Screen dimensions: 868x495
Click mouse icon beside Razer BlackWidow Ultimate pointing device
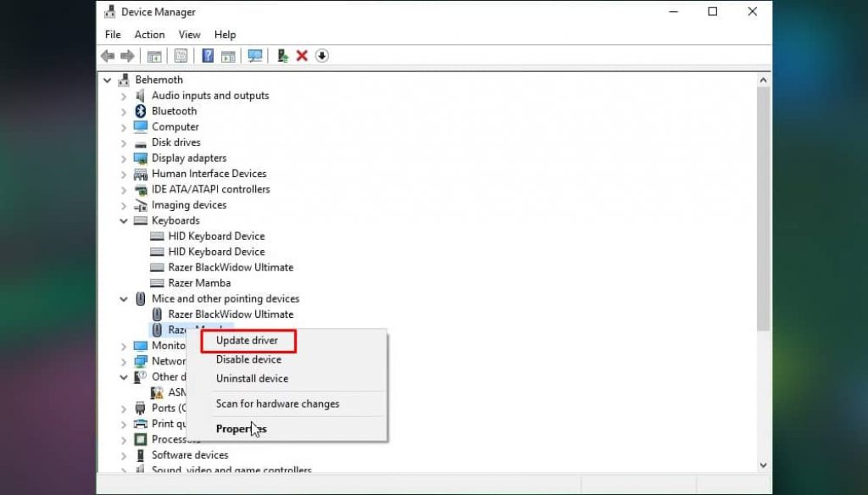point(157,314)
